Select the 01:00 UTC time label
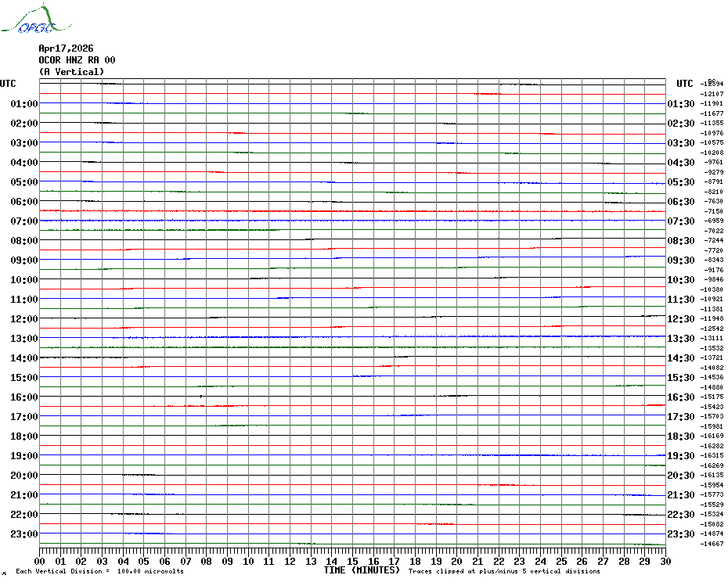The width and height of the screenshot is (728, 582). click(24, 103)
